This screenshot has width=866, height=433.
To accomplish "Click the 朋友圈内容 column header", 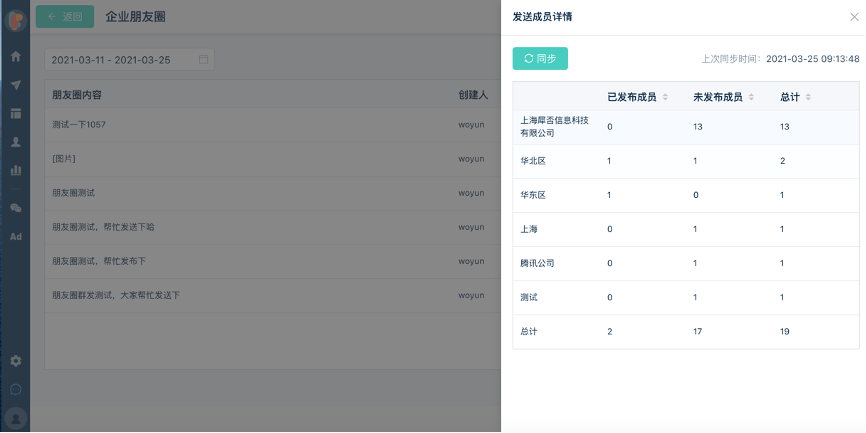I will tap(77, 95).
